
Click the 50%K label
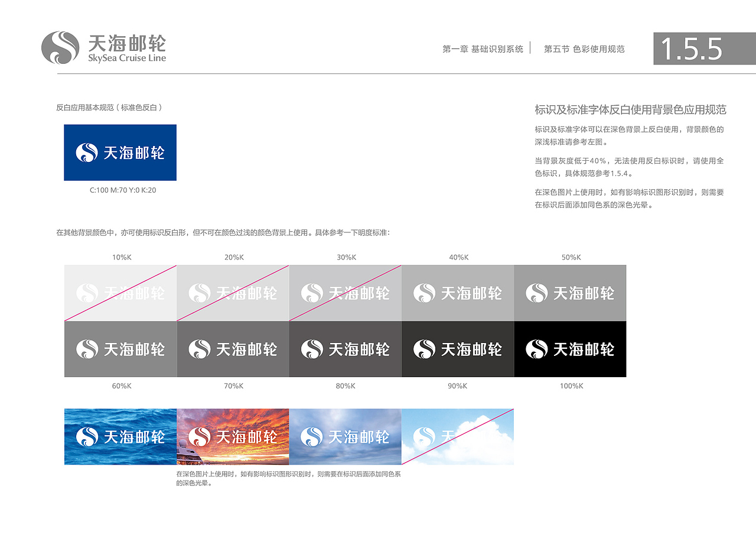tap(571, 257)
